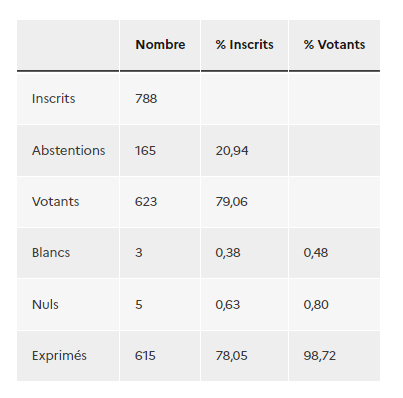Click the Nombre column header
403x398 pixels.
coord(160,45)
